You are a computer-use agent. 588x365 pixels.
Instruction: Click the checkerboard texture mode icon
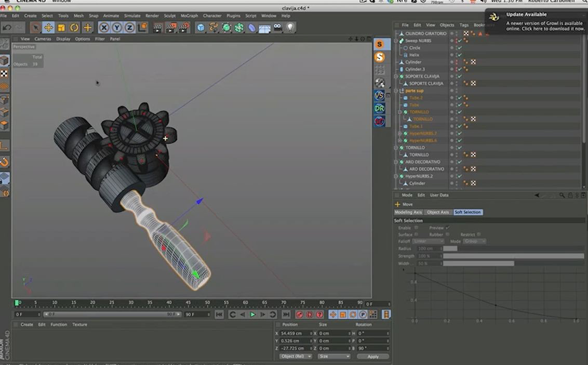point(4,74)
